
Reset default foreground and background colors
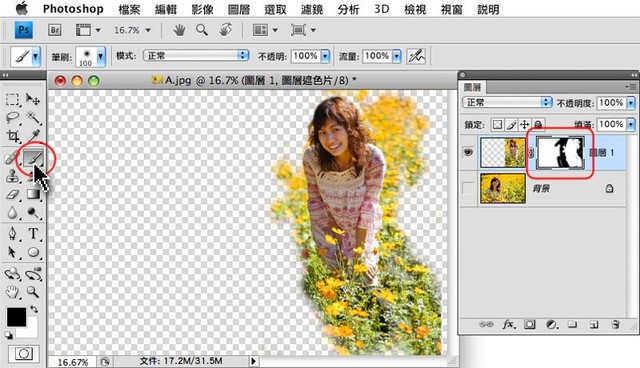point(9,335)
